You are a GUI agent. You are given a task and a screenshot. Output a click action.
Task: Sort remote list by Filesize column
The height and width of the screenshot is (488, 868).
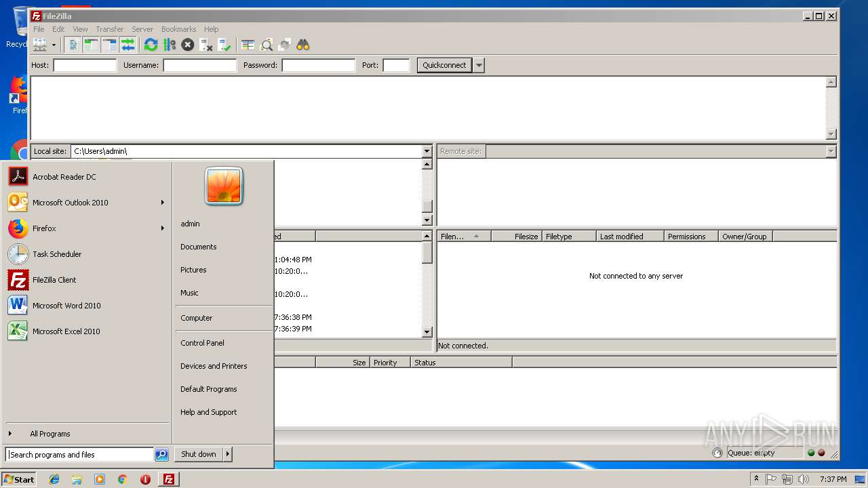(x=516, y=237)
